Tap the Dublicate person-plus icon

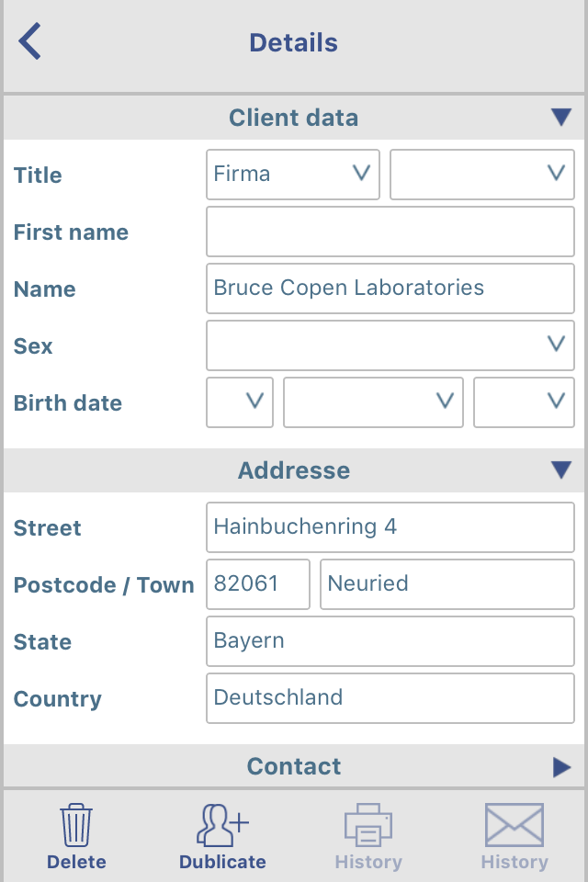[x=222, y=825]
